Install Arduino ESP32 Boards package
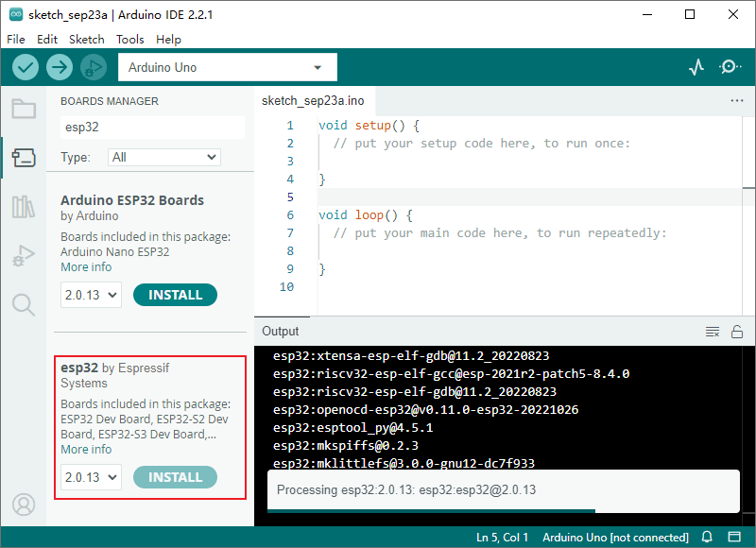The image size is (756, 548). pos(175,295)
